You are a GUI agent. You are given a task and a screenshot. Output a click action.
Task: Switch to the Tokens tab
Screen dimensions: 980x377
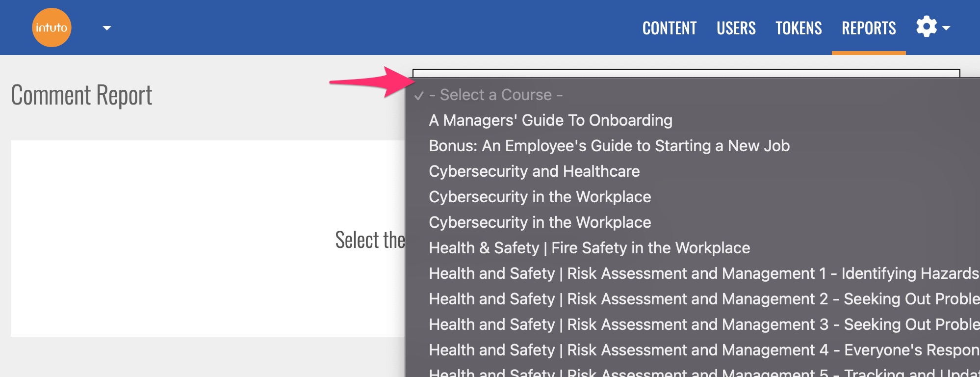pos(798,28)
